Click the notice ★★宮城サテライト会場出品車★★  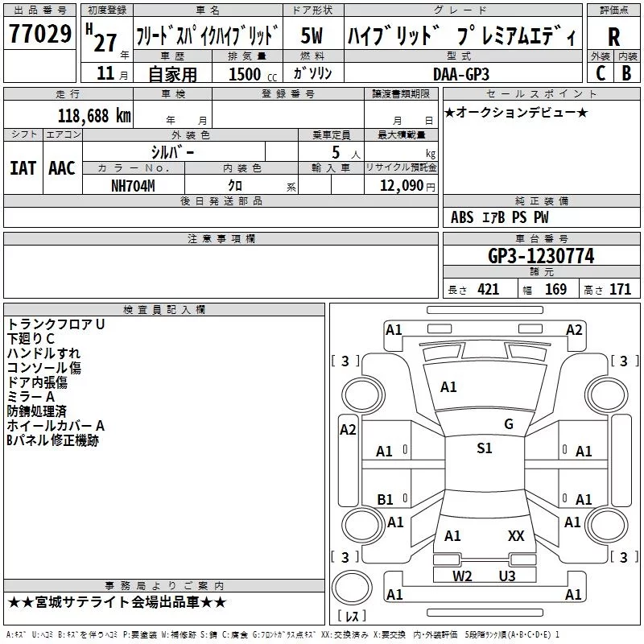tap(117, 602)
